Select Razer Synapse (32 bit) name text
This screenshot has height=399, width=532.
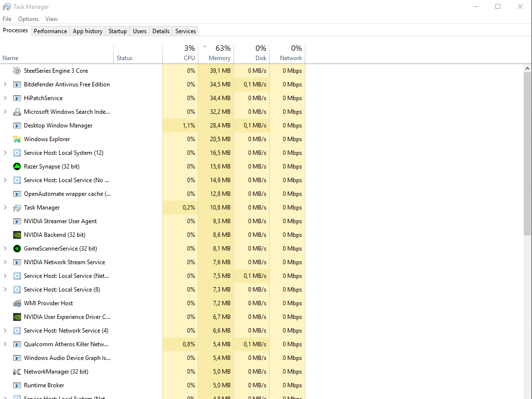pyautogui.click(x=52, y=167)
